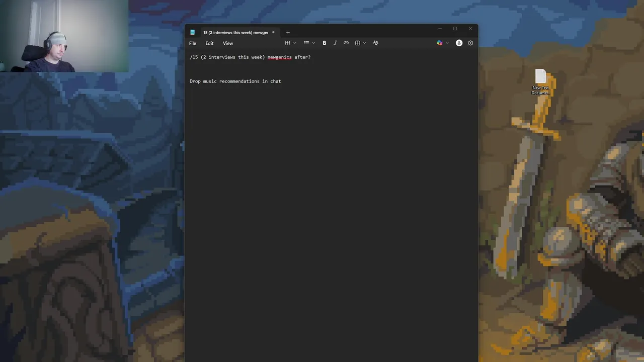Add a new Notepad tab
This screenshot has height=362, width=644.
[x=288, y=33]
